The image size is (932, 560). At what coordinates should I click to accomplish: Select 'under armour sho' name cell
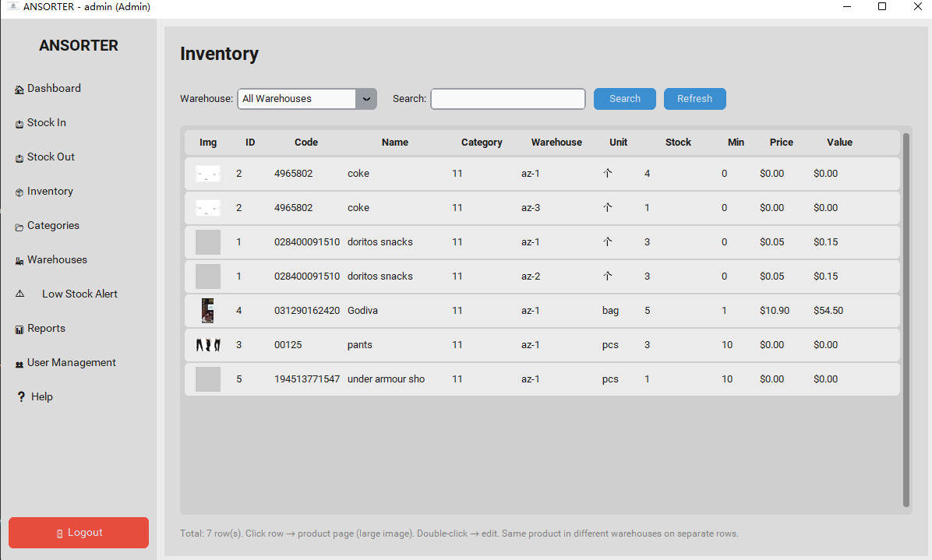386,379
